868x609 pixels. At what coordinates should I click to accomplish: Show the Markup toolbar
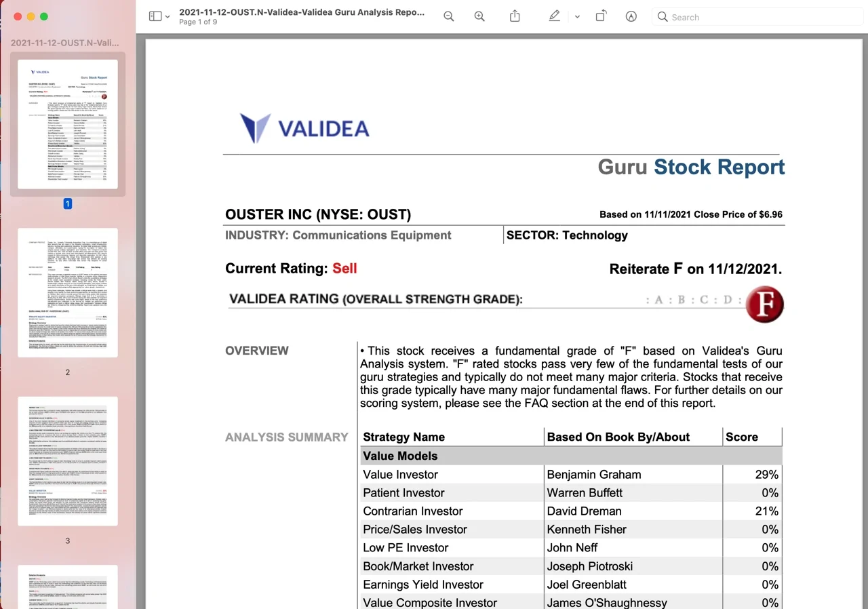(x=631, y=16)
